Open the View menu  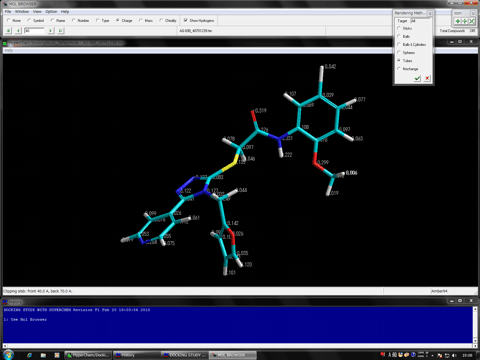(37, 12)
